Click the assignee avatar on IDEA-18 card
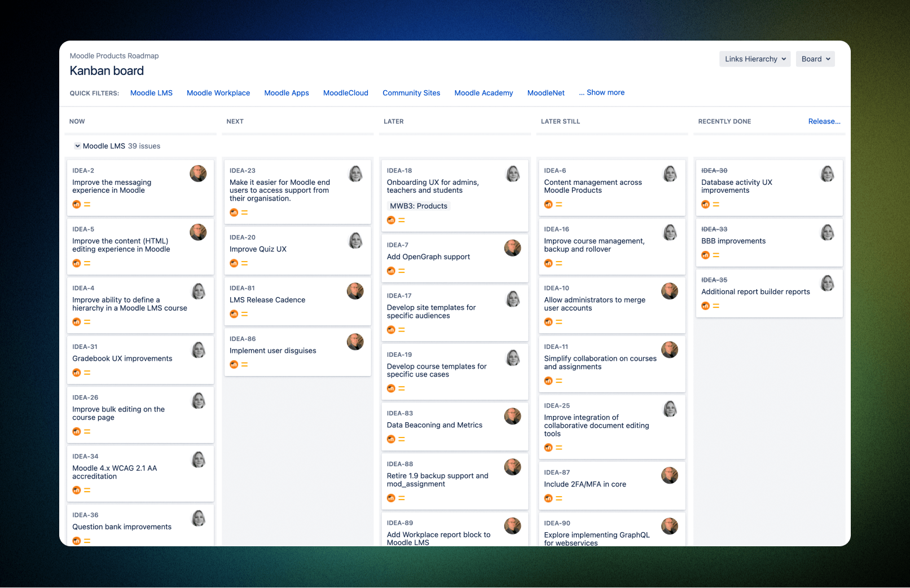This screenshot has width=910, height=588. (x=513, y=174)
